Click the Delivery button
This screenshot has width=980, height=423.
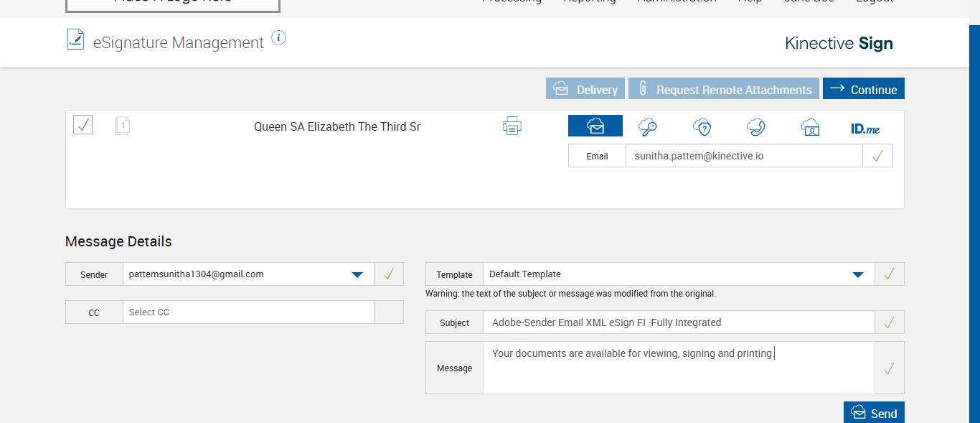pos(585,89)
